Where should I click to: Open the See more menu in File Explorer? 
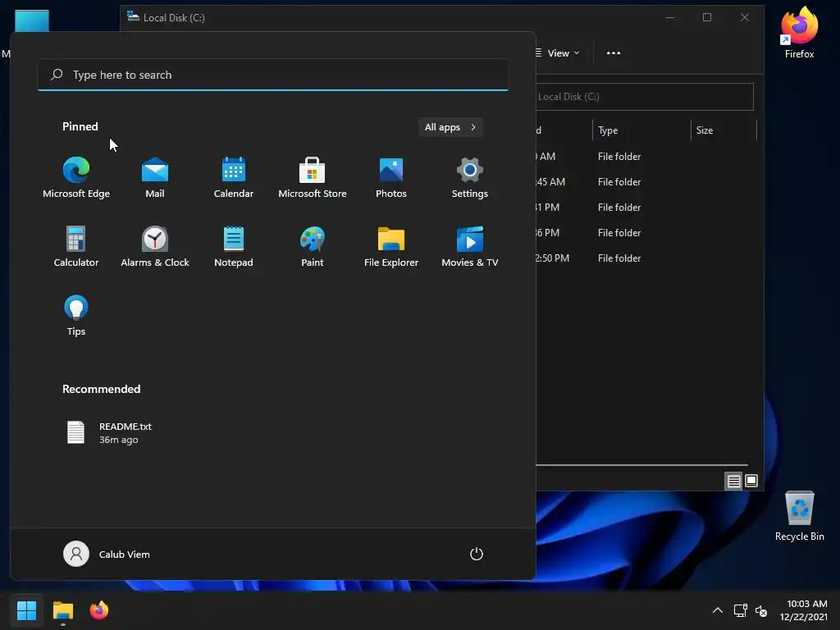pos(614,53)
